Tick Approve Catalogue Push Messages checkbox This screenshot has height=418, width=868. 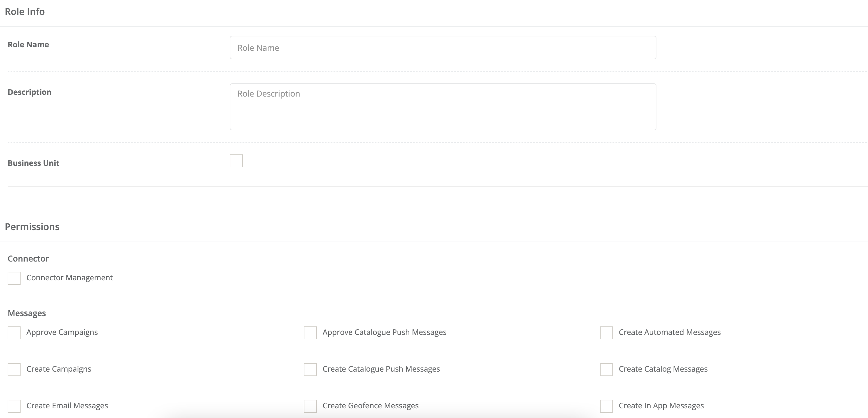pyautogui.click(x=310, y=333)
